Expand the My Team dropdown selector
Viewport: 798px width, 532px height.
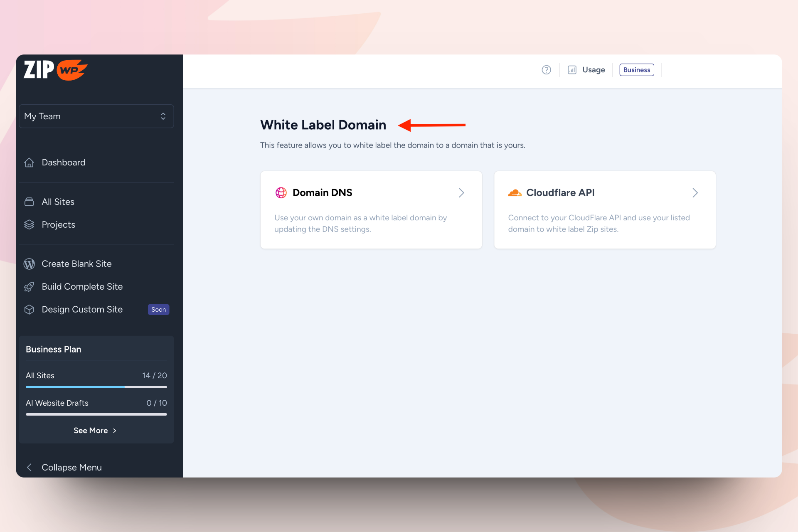[96, 116]
